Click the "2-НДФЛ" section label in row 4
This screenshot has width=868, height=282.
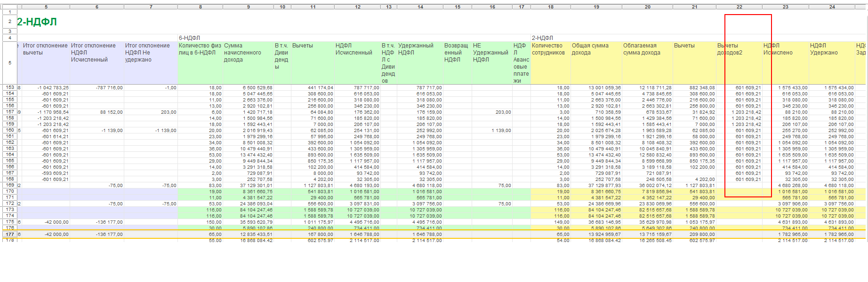542,38
